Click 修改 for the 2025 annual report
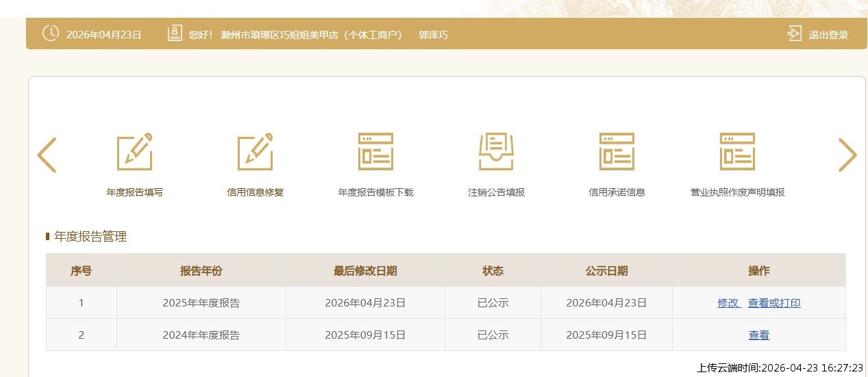The height and width of the screenshot is (377, 868). pyautogui.click(x=728, y=303)
